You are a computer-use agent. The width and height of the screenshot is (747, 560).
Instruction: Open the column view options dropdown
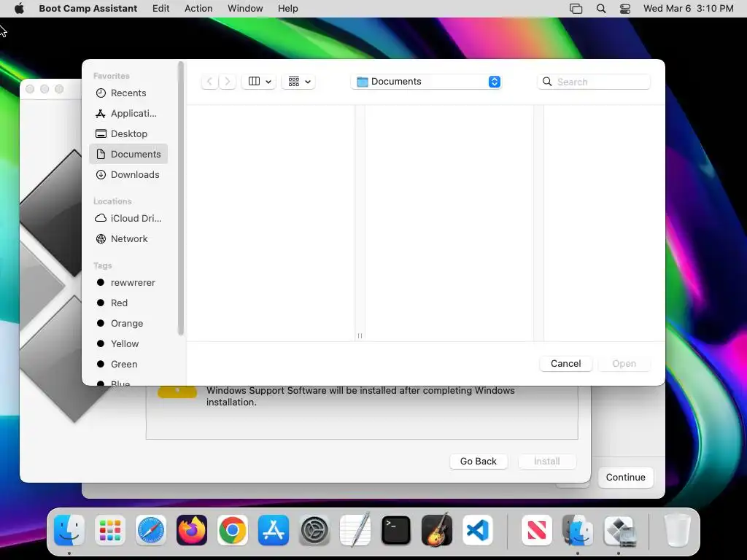click(x=259, y=82)
